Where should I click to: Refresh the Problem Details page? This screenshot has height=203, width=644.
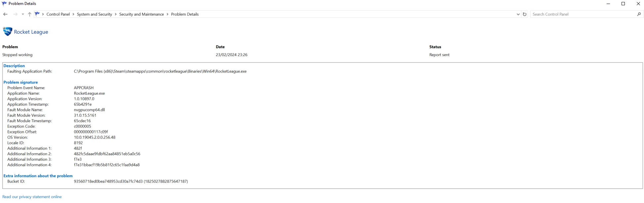[x=525, y=14]
